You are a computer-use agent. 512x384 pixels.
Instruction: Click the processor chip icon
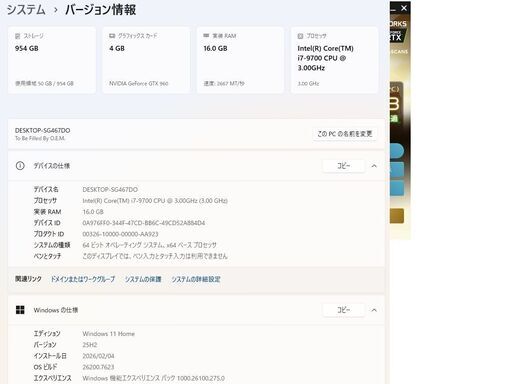click(300, 36)
